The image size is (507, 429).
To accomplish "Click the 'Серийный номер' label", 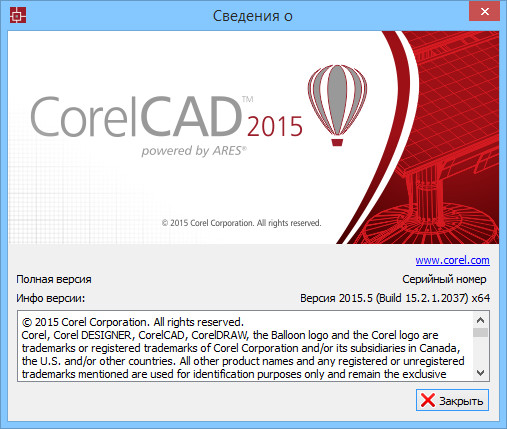I will [x=444, y=279].
